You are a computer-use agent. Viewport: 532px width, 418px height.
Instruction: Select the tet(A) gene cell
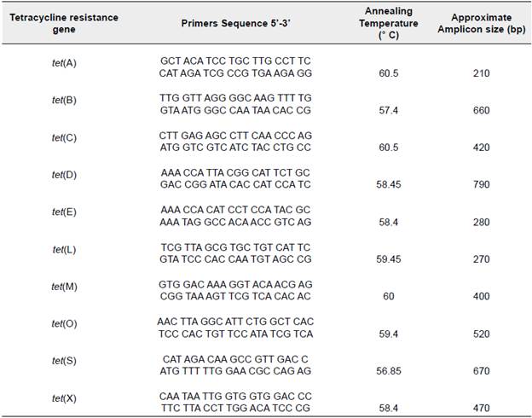(65, 62)
